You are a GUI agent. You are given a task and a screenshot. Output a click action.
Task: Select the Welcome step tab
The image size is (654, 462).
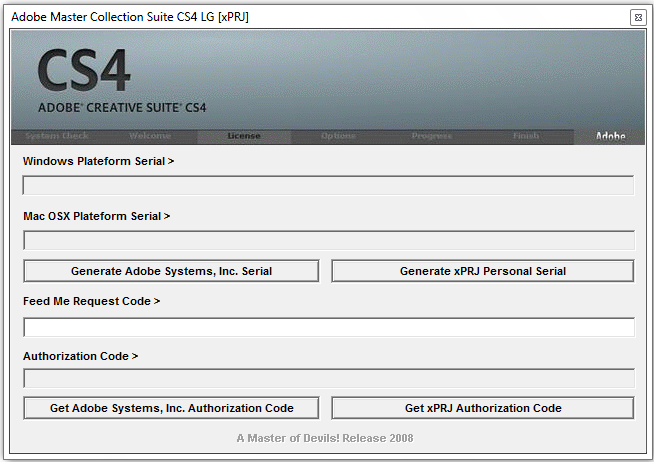pyautogui.click(x=150, y=136)
